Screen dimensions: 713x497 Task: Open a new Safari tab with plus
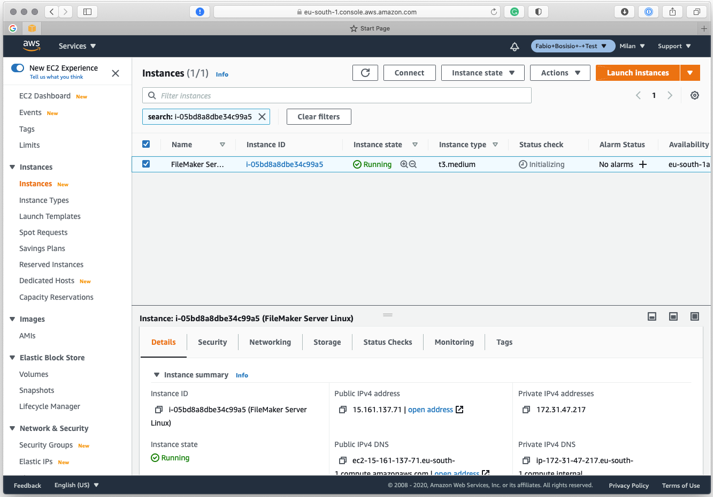[704, 28]
